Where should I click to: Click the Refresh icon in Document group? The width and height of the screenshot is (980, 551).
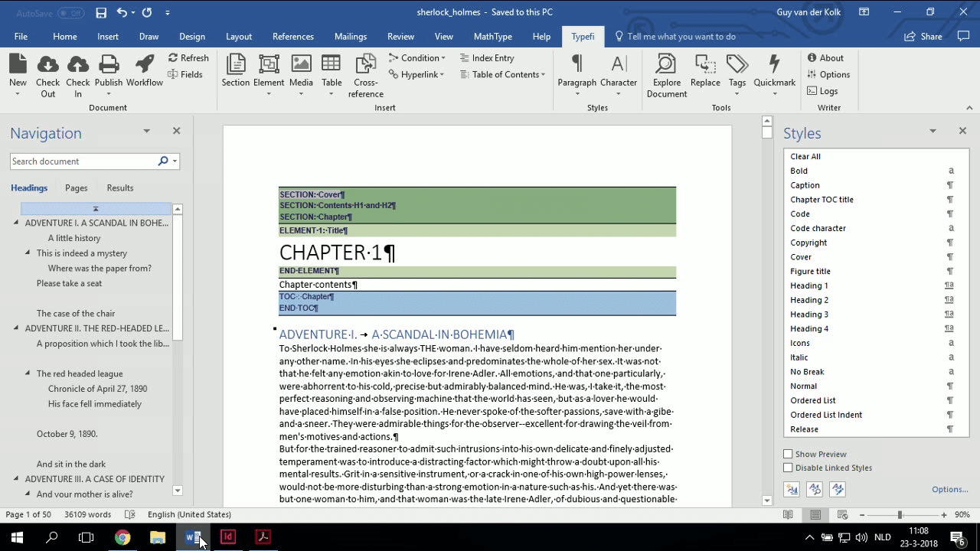173,58
